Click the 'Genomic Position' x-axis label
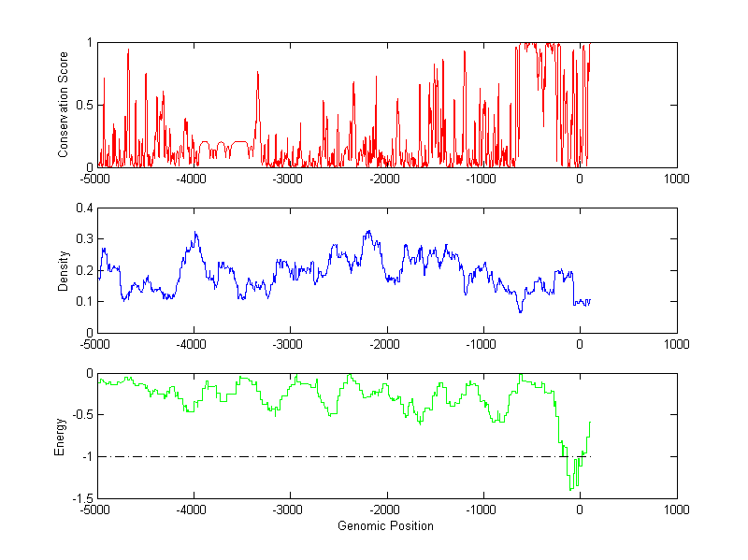Screen dimensions: 748x560 [x=386, y=525]
